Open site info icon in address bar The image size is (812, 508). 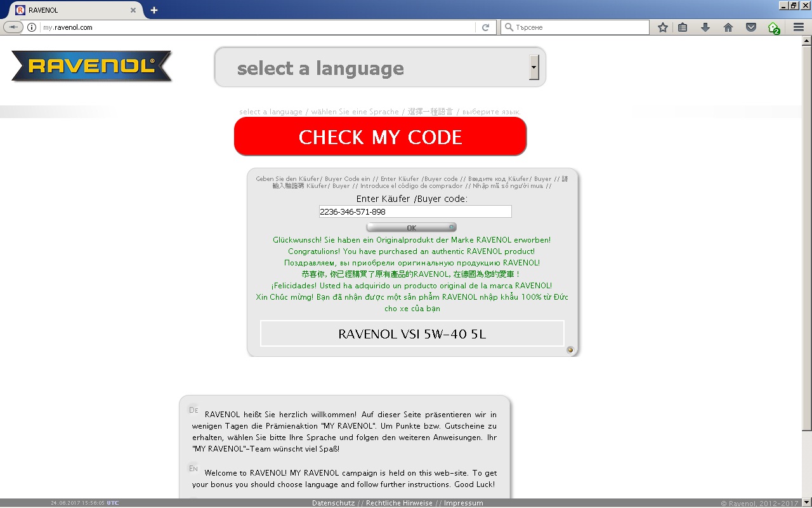[32, 27]
